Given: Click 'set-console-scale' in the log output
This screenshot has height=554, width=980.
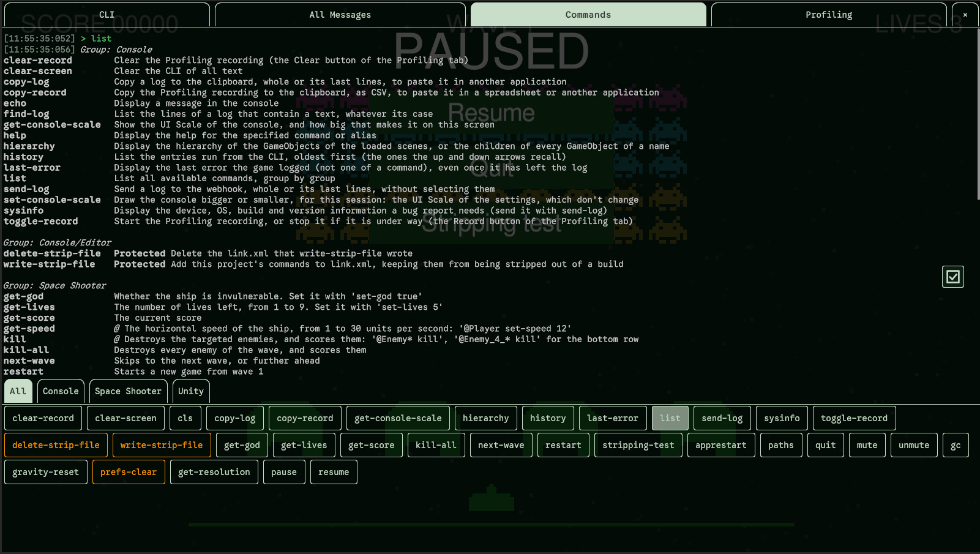Looking at the screenshot, I should click(52, 200).
